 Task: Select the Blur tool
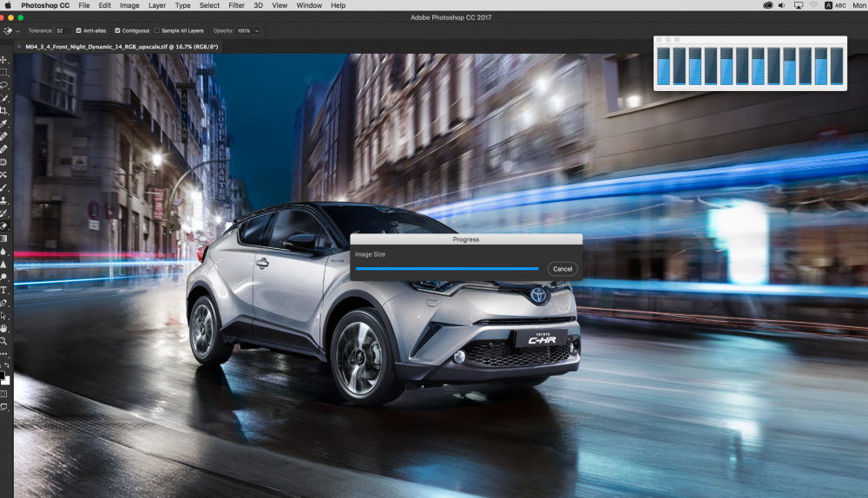pos(3,252)
